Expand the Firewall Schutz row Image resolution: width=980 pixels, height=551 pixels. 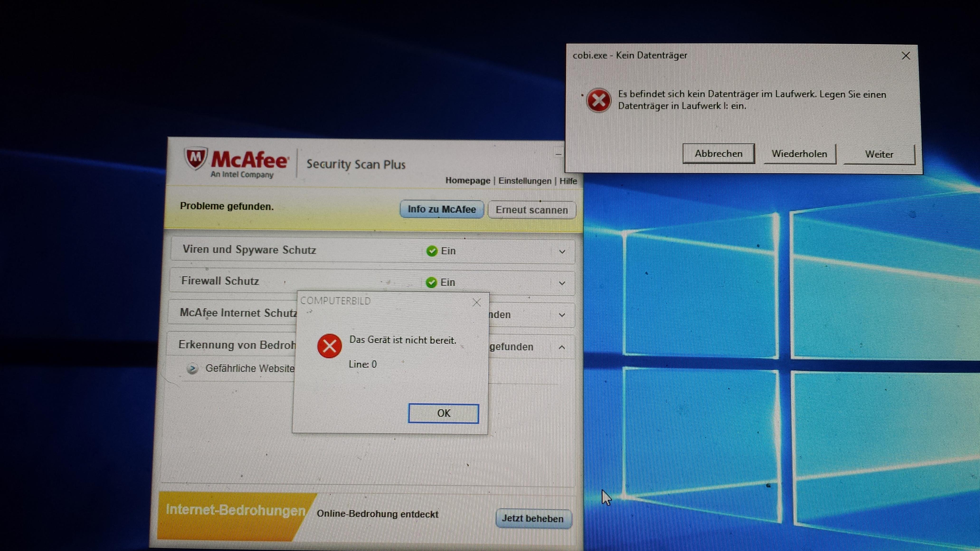[x=562, y=283]
